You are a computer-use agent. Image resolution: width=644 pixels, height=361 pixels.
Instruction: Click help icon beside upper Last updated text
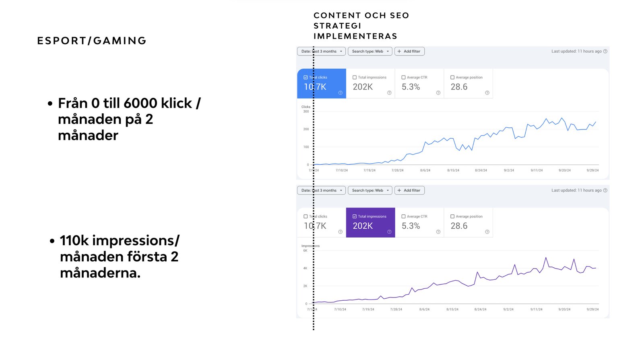click(x=605, y=51)
